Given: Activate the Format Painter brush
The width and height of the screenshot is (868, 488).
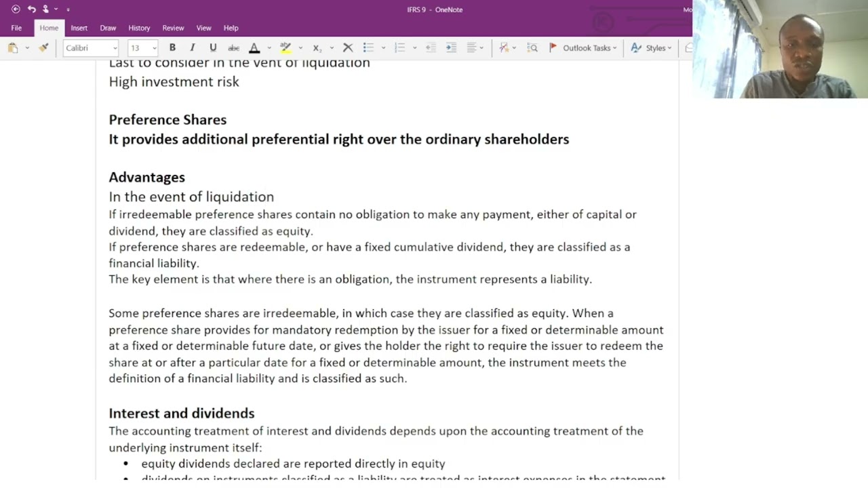Looking at the screenshot, I should coord(44,47).
